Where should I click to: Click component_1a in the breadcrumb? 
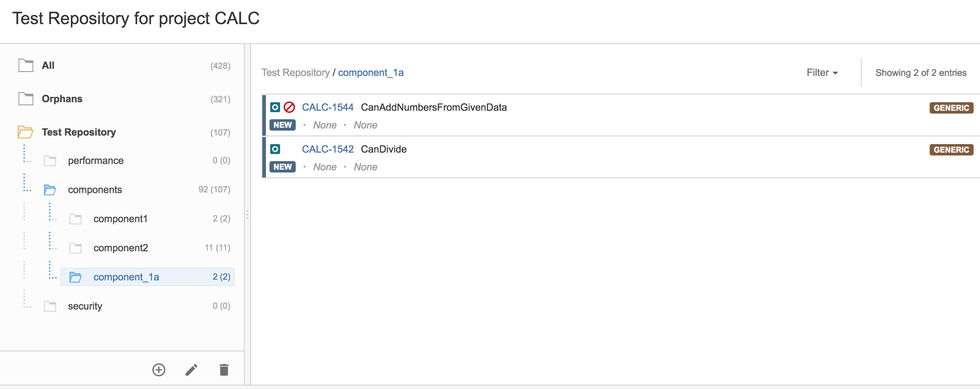tap(371, 73)
